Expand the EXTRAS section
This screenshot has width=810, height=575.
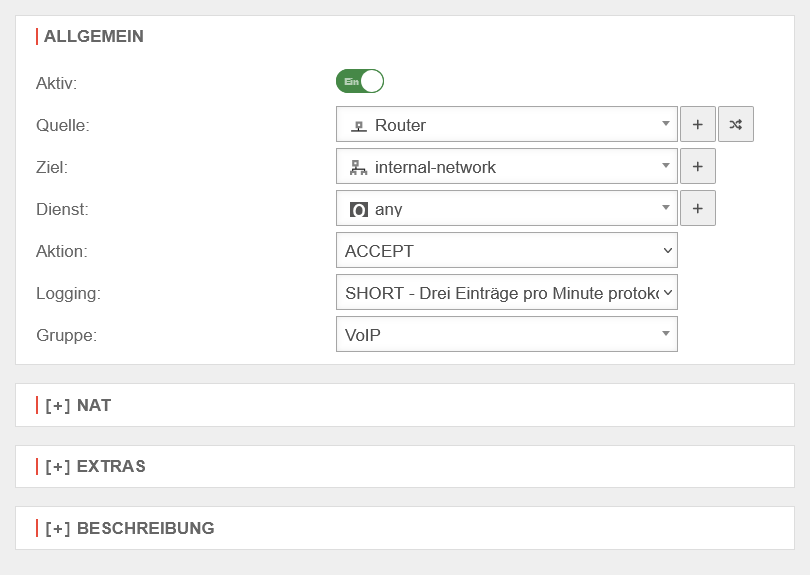coord(95,467)
